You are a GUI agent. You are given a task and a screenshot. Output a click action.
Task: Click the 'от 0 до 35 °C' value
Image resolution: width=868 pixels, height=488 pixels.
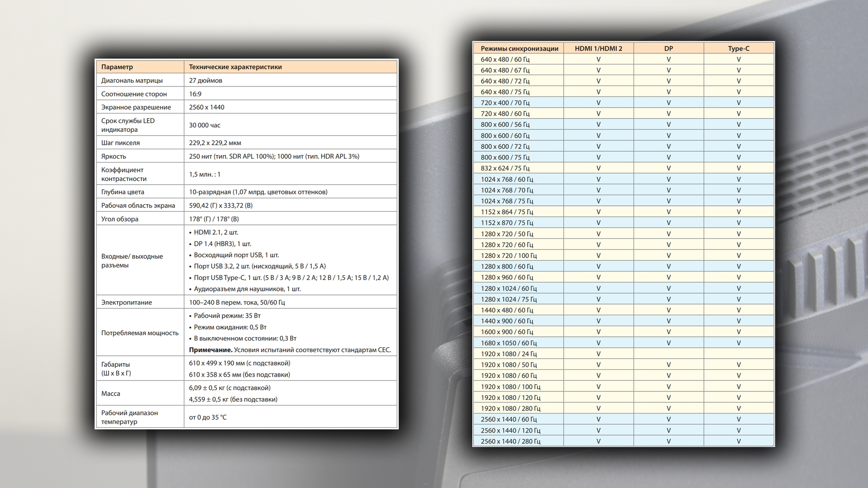tap(208, 417)
